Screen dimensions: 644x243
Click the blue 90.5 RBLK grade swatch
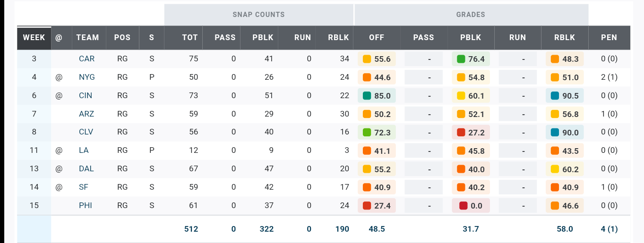click(555, 96)
